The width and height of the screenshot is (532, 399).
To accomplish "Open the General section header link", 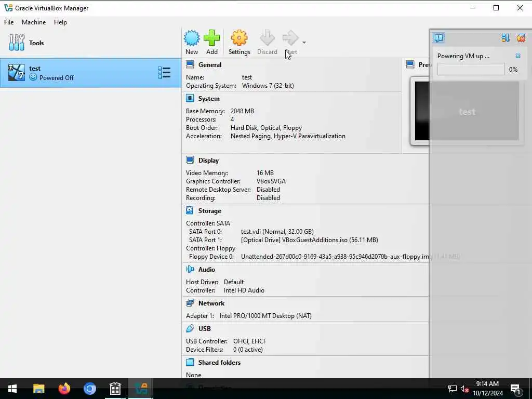I will (x=210, y=65).
